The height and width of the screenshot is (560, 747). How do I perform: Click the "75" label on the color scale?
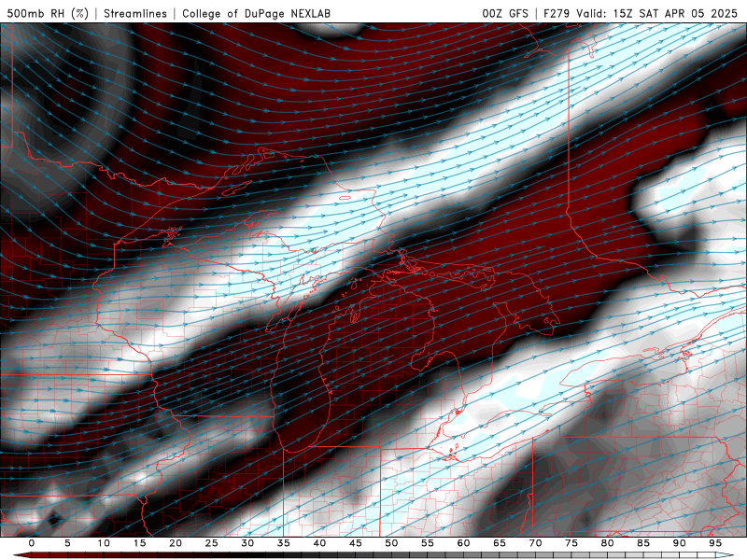pos(571,543)
